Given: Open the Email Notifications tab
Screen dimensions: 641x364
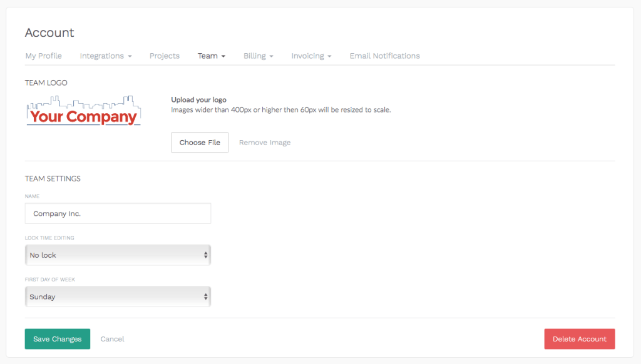Looking at the screenshot, I should [x=384, y=56].
